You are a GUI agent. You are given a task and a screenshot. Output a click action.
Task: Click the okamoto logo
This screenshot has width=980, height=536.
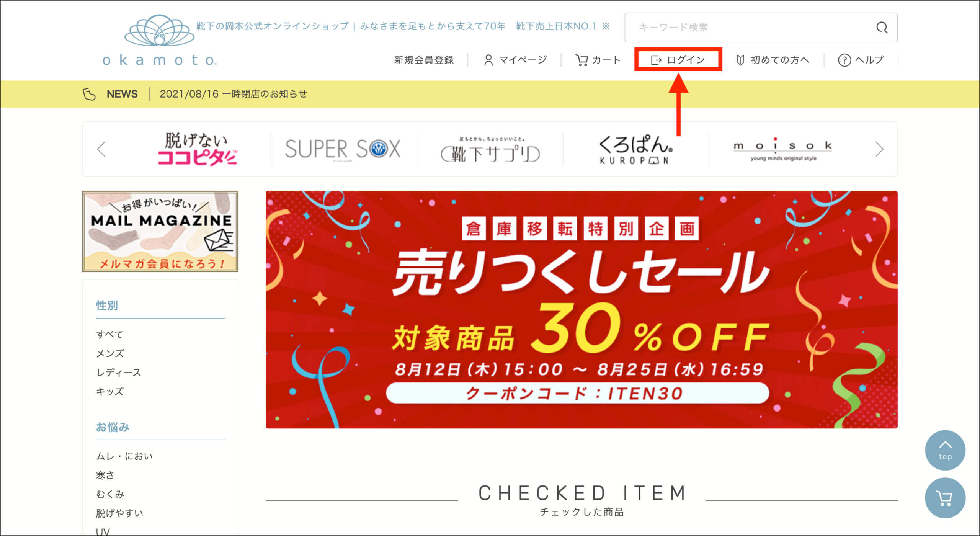click(159, 40)
